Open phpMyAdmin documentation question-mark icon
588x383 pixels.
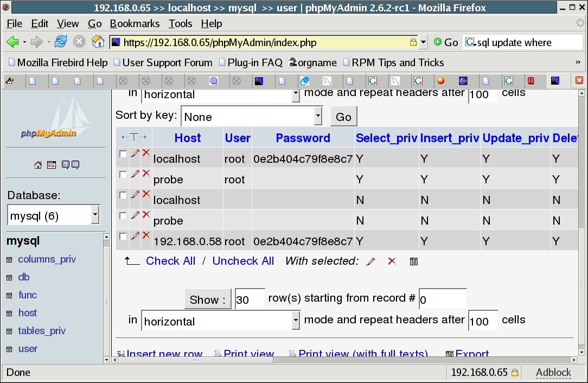coord(66,165)
